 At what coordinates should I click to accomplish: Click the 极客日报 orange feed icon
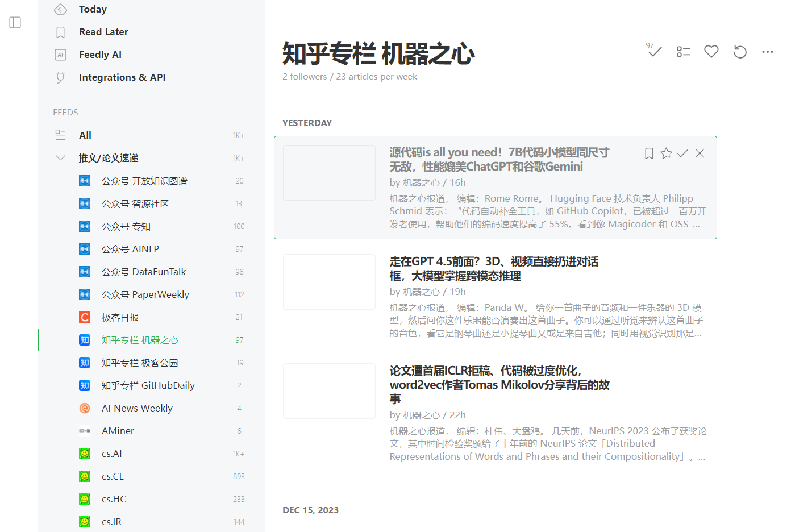[x=85, y=317]
